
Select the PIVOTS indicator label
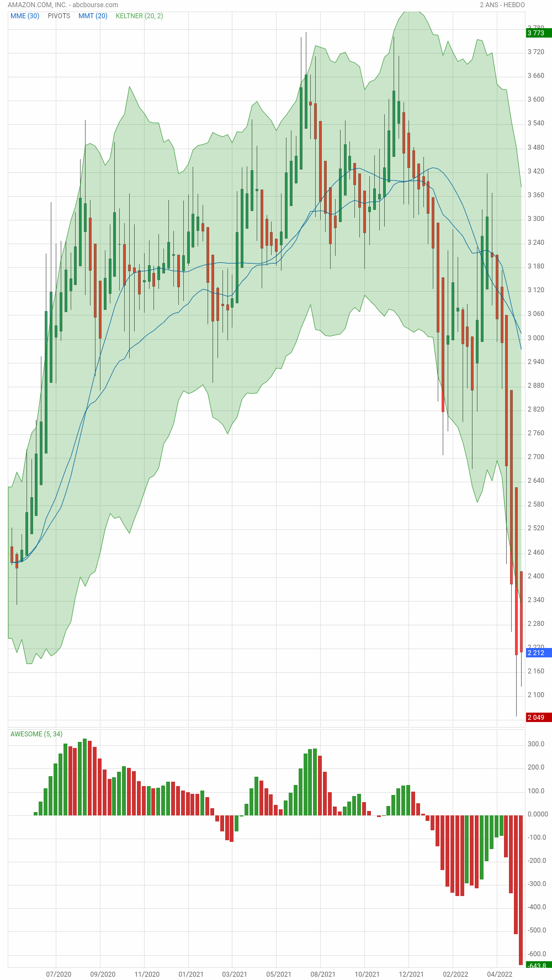[x=59, y=16]
